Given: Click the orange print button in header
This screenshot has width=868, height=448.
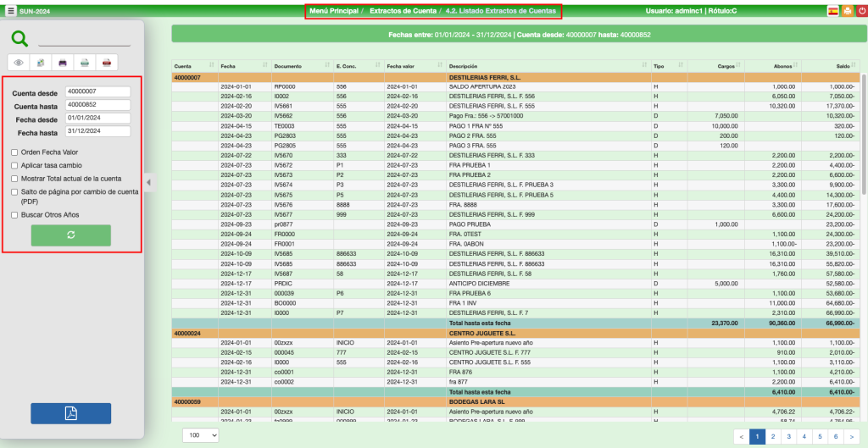Looking at the screenshot, I should tap(847, 11).
